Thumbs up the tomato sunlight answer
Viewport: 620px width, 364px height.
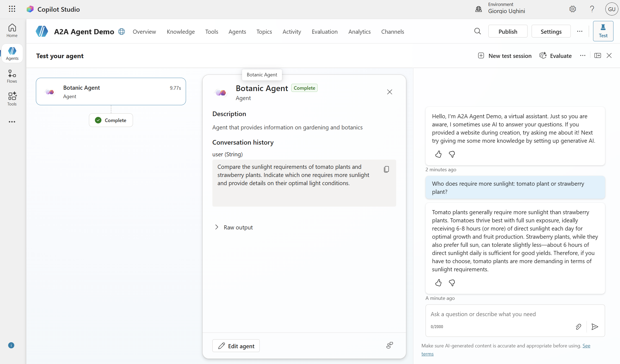pyautogui.click(x=438, y=283)
